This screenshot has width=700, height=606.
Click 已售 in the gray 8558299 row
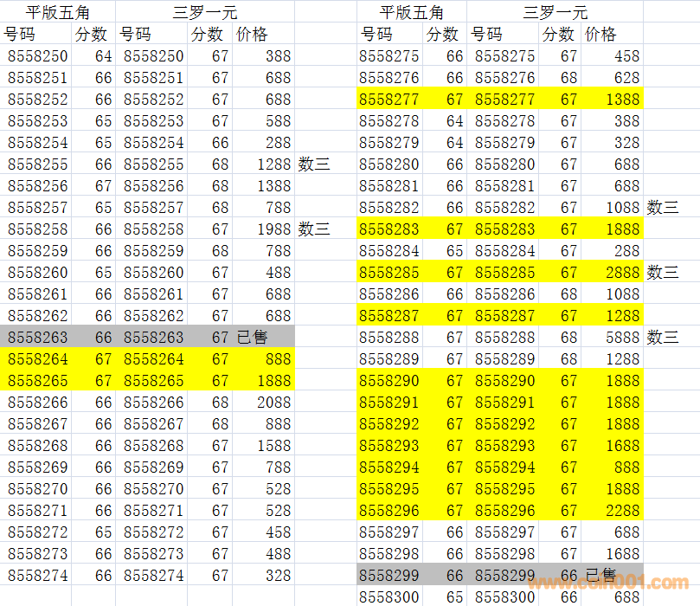tap(600, 576)
